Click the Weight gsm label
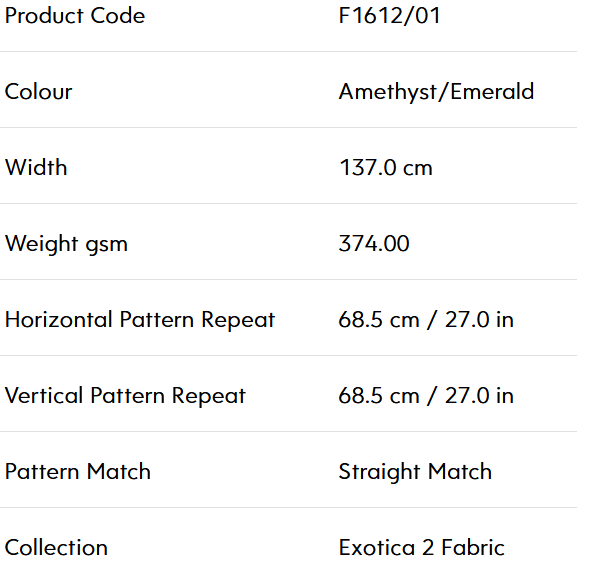The height and width of the screenshot is (573, 590). pyautogui.click(x=66, y=245)
